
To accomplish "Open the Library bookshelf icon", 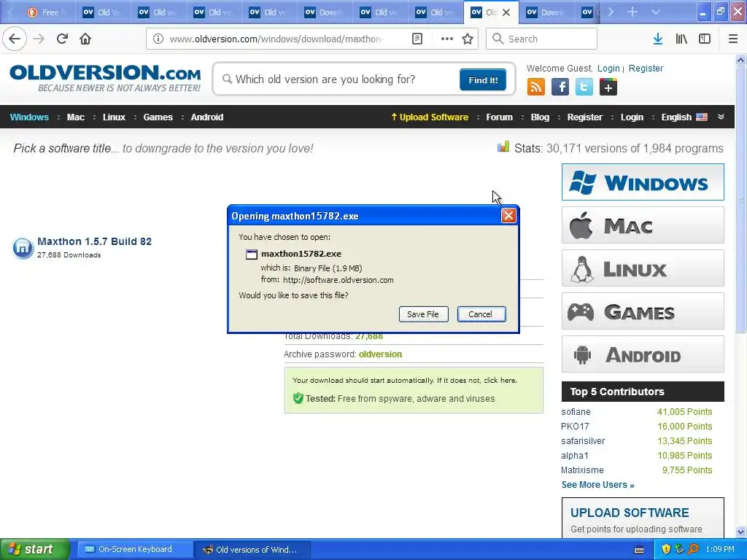I will tap(681, 39).
